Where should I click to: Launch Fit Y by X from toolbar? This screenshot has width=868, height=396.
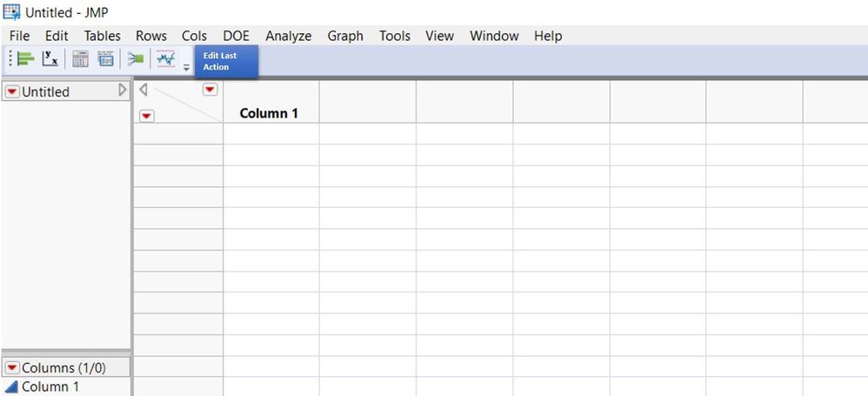[50, 59]
